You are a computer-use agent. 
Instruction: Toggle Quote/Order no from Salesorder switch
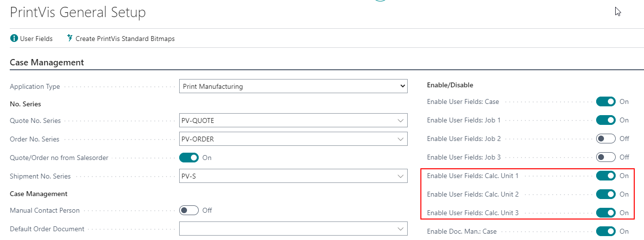click(x=189, y=158)
